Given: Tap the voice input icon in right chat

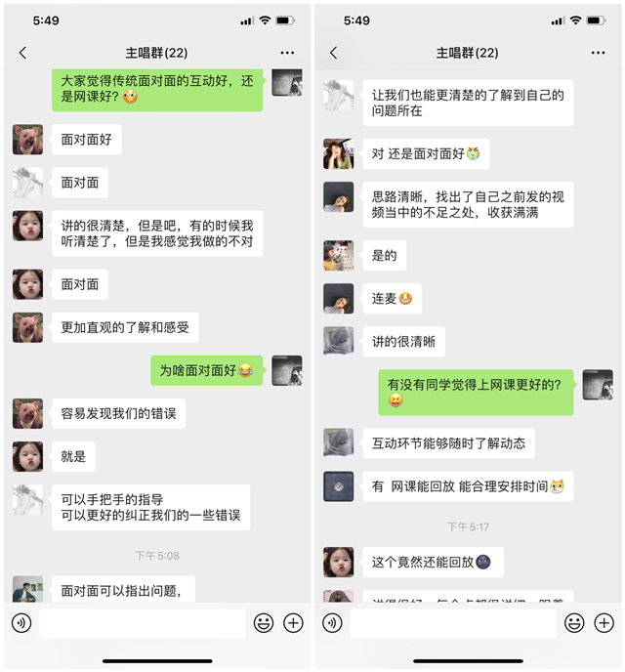Looking at the screenshot, I should [x=332, y=623].
